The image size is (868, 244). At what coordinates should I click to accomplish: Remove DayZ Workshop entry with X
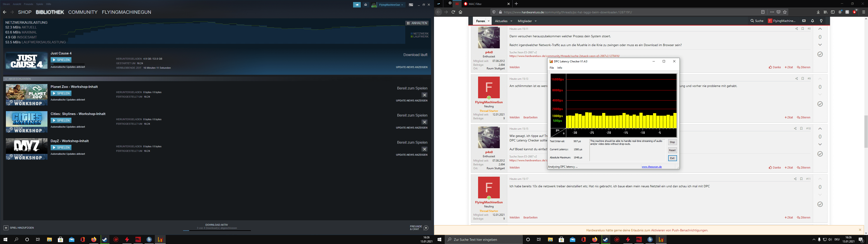point(425,149)
